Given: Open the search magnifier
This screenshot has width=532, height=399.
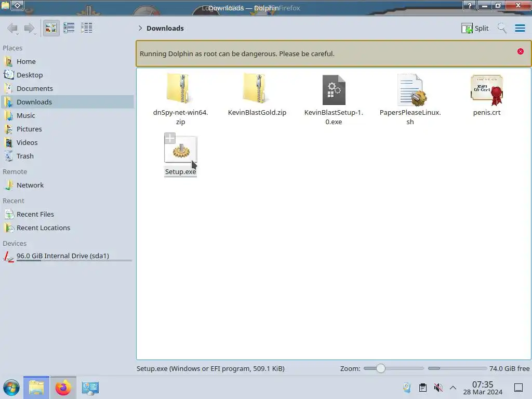Looking at the screenshot, I should [x=502, y=28].
